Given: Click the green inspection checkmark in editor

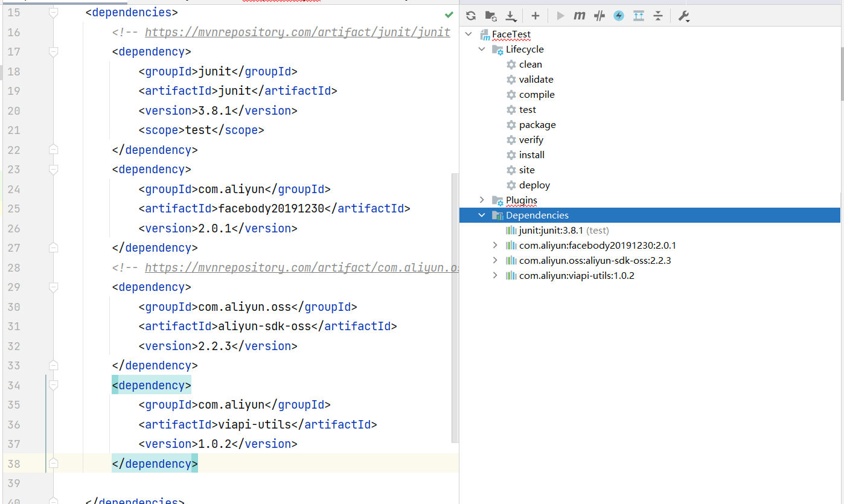Looking at the screenshot, I should pos(449,14).
